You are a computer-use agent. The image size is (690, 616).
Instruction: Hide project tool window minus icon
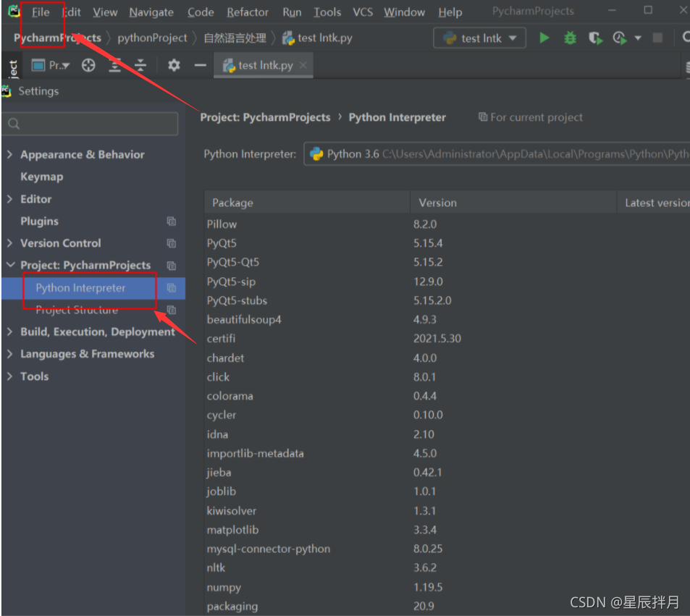pyautogui.click(x=201, y=65)
